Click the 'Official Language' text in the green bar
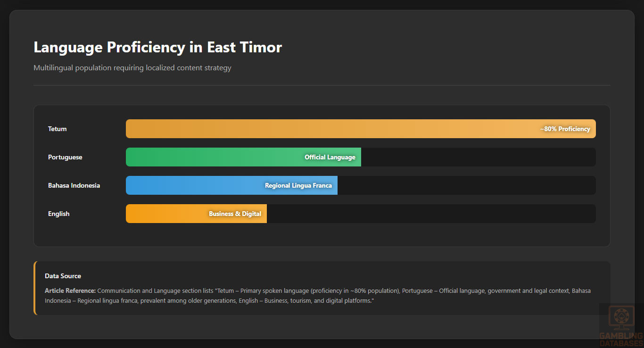This screenshot has width=644, height=348. (330, 157)
